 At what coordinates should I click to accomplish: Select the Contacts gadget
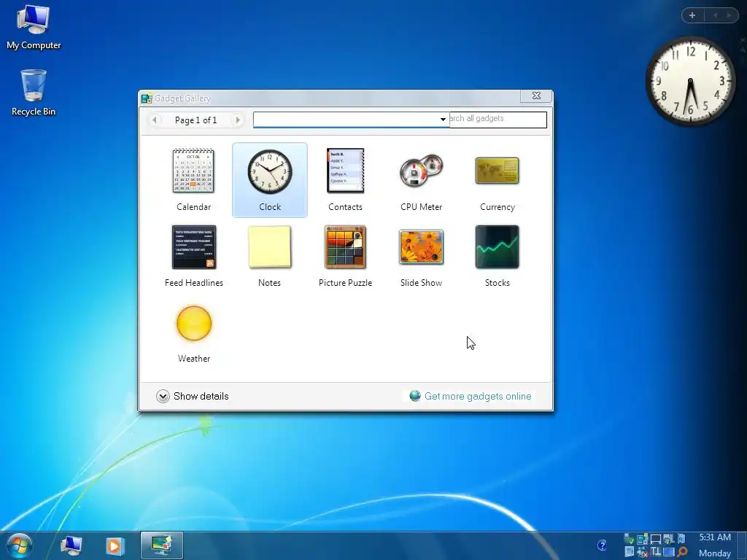coord(345,179)
